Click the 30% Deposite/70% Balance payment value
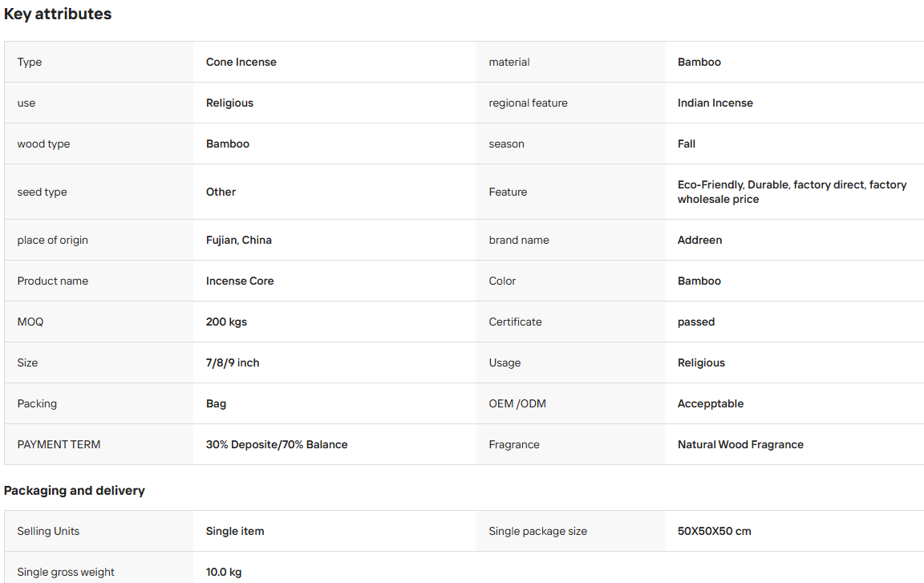This screenshot has width=924, height=583. point(277,444)
